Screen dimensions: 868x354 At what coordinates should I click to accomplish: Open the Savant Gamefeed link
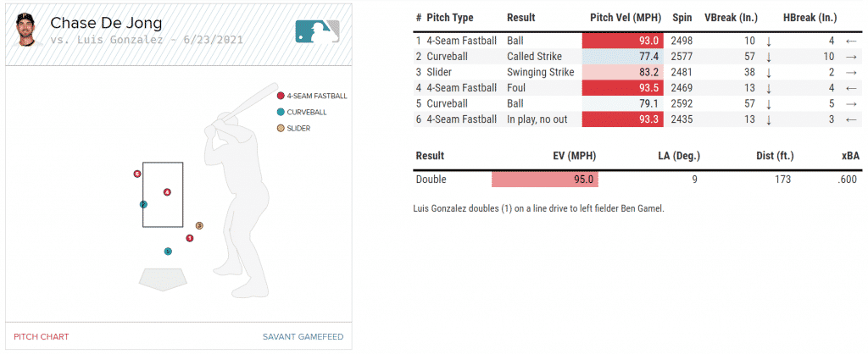303,337
